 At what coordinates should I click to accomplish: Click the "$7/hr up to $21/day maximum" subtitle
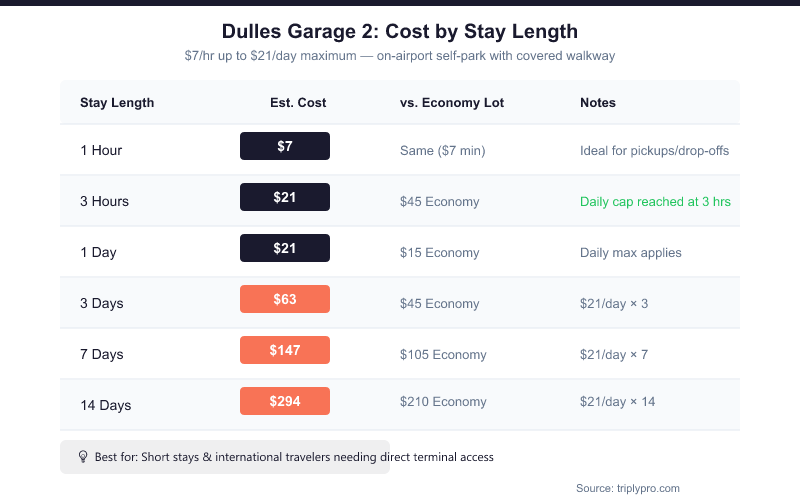click(400, 56)
